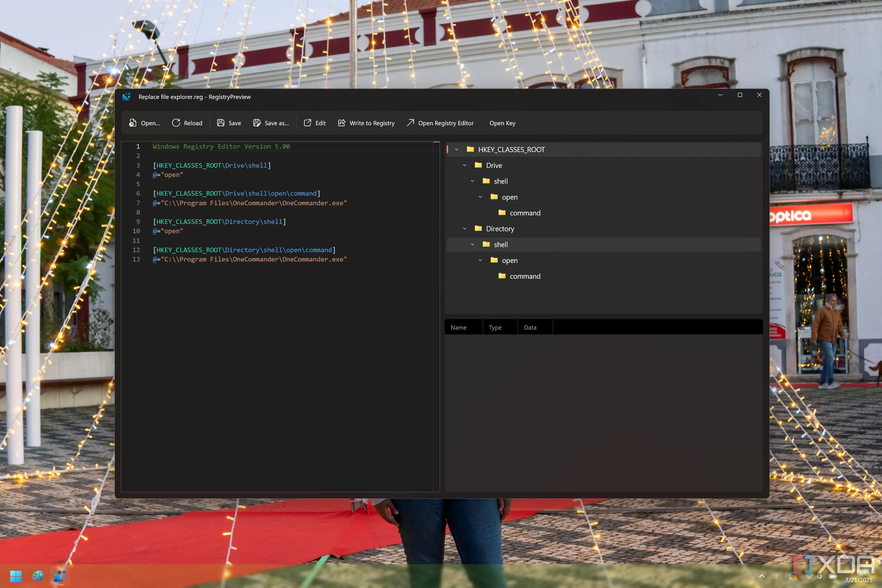This screenshot has height=588, width=882.
Task: Click line 7 in the text editor
Action: pos(249,203)
